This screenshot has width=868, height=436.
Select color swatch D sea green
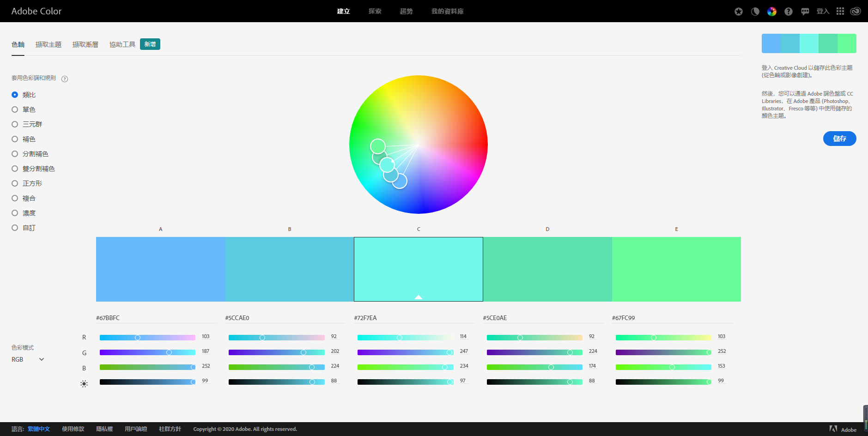547,269
